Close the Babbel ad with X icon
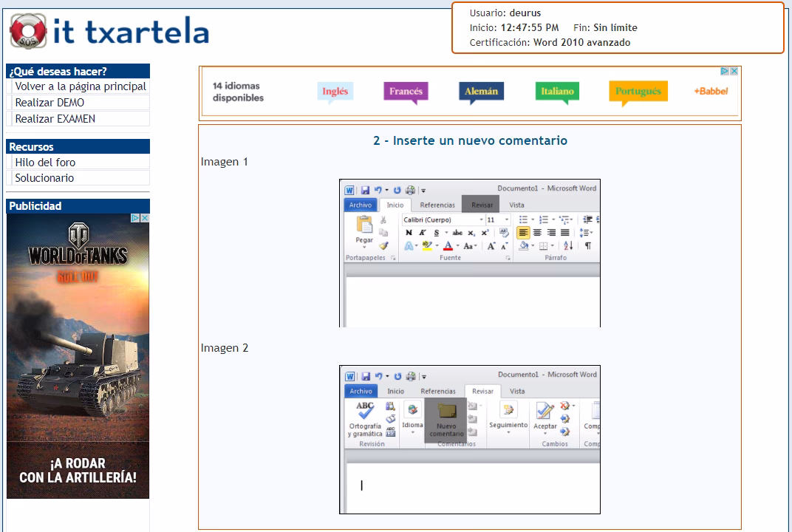792x532 pixels. (x=734, y=72)
